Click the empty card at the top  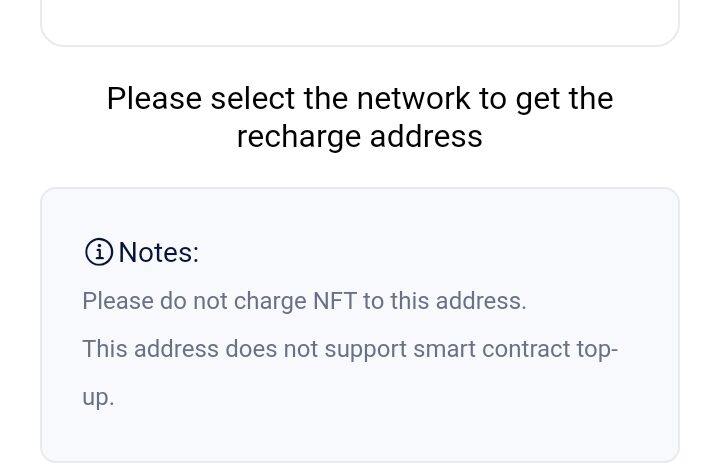coord(360,20)
